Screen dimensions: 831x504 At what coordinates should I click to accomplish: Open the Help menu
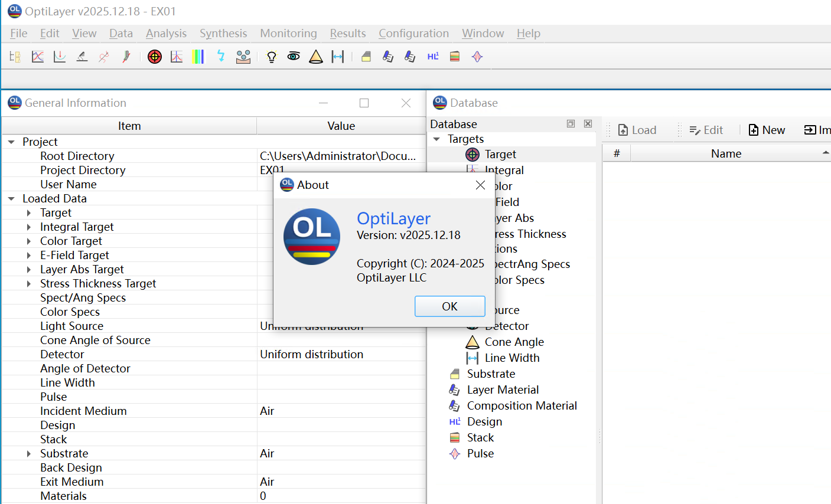click(x=529, y=34)
